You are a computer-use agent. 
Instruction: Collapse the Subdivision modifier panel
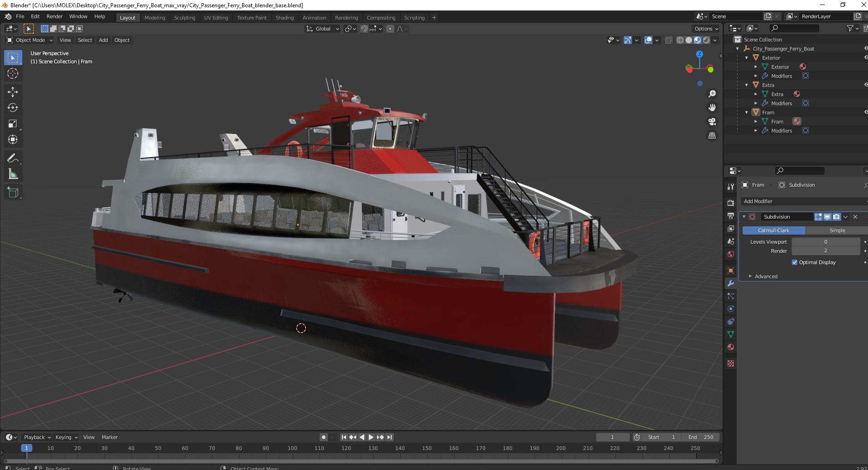click(x=744, y=217)
